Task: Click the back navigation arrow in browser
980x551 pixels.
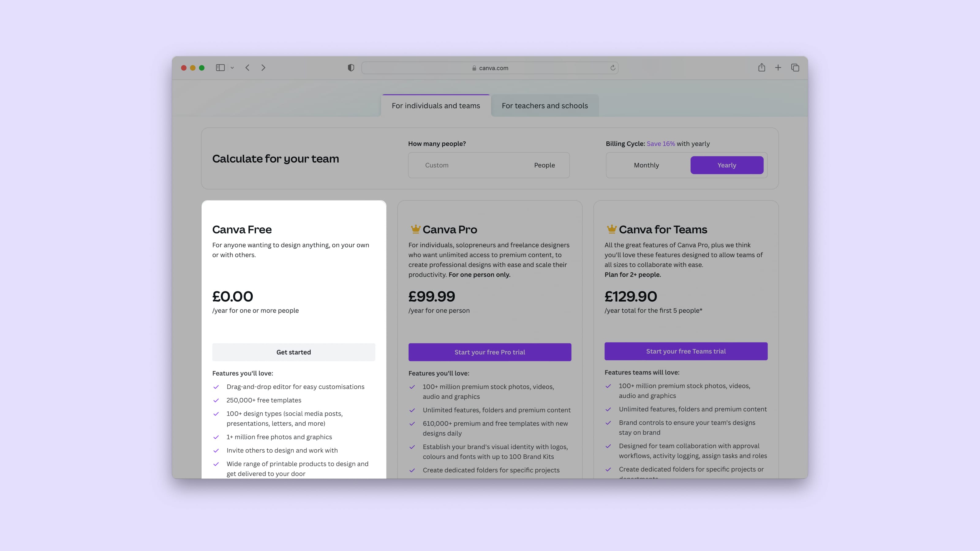Action: (248, 67)
